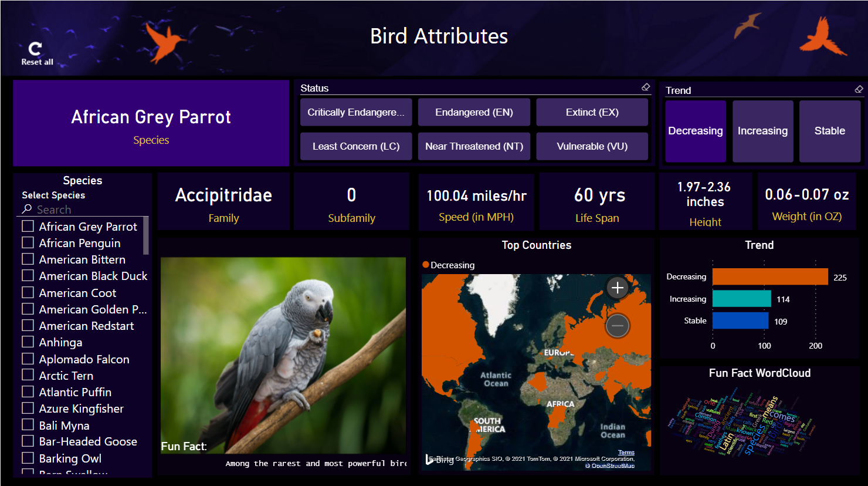This screenshot has height=486, width=868.
Task: Select the Stable trend button
Action: [830, 131]
